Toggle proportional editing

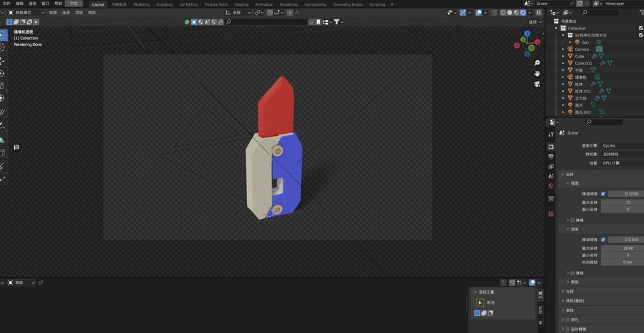pos(290,13)
